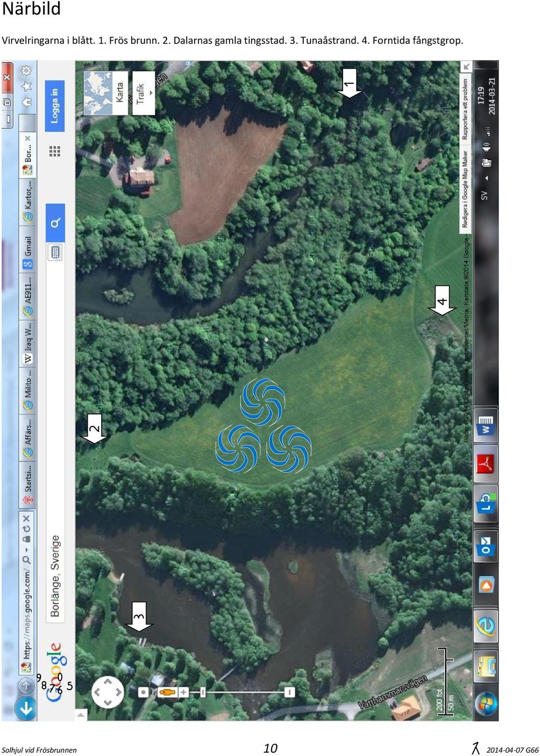Open the Internet Explorer tools gear icon
This screenshot has height=756, width=540.
coord(26,71)
